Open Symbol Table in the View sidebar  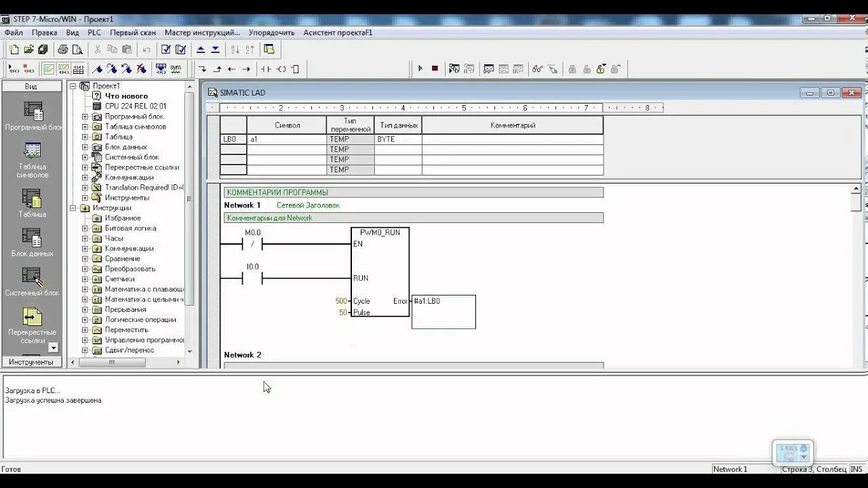[33, 160]
